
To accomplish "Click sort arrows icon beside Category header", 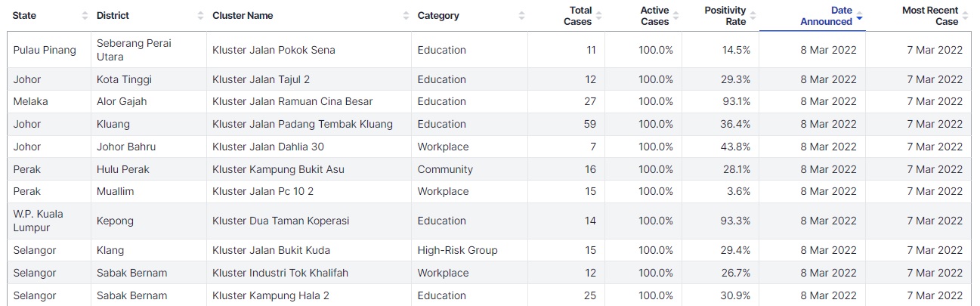I will [x=522, y=16].
